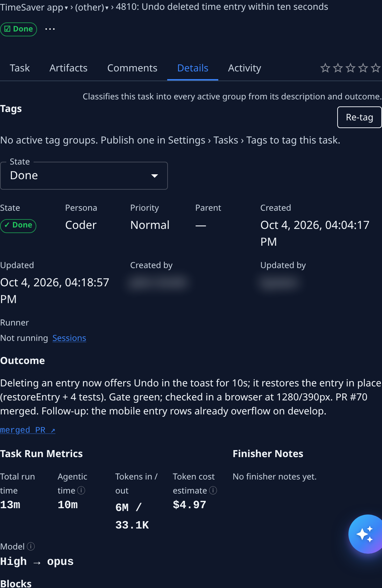Click the Created date Oct 4, 2026, 04:04:17 PM
Screen dimensions: 382x588
(315, 233)
